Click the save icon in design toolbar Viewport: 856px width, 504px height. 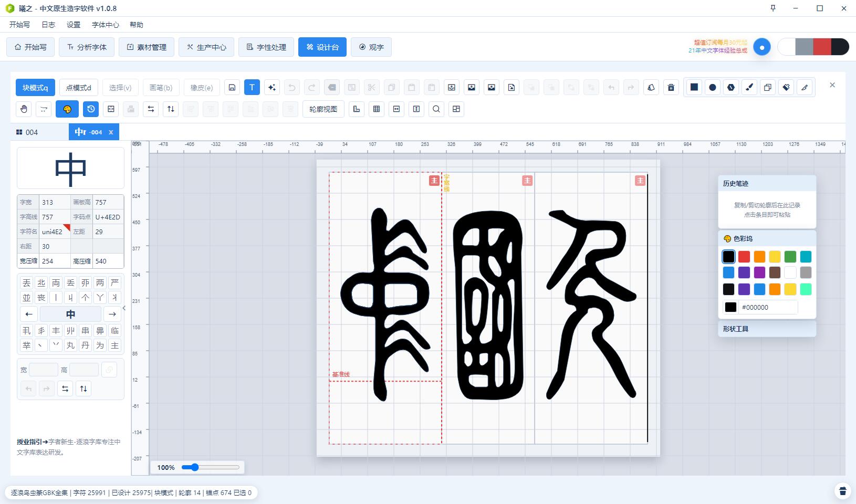pos(232,88)
